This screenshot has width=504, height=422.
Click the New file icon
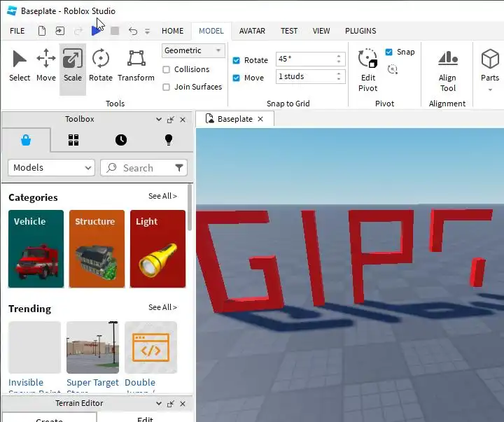click(x=42, y=31)
